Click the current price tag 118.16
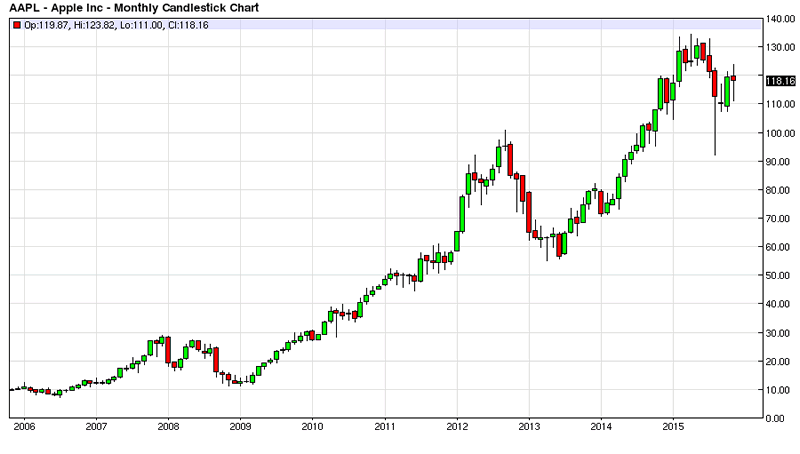800x454 pixels. (x=781, y=81)
